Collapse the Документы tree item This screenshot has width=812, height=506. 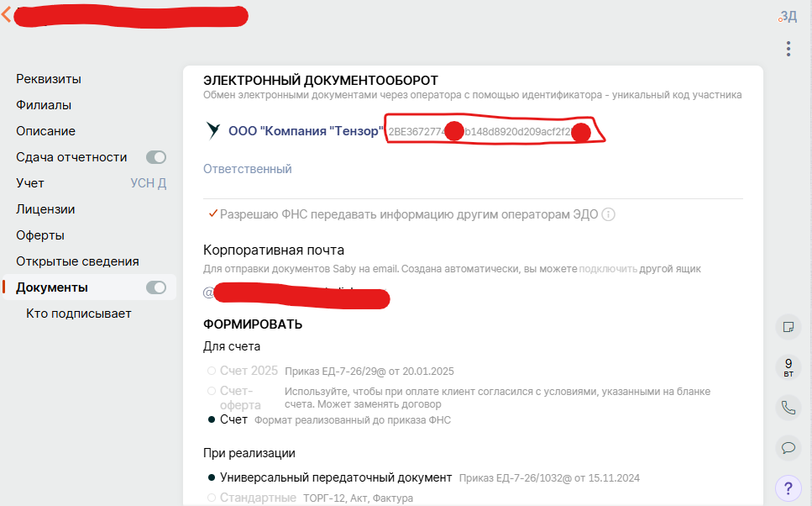pyautogui.click(x=157, y=287)
